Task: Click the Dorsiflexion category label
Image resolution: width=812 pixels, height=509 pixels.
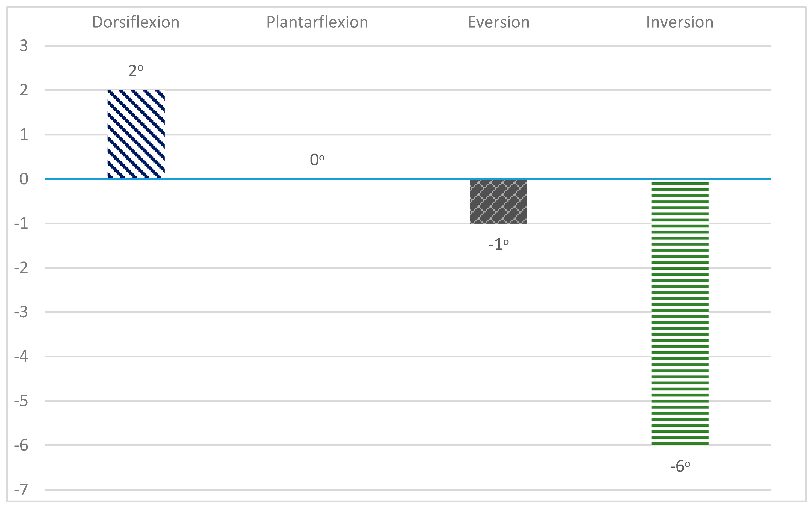Action: pyautogui.click(x=136, y=22)
